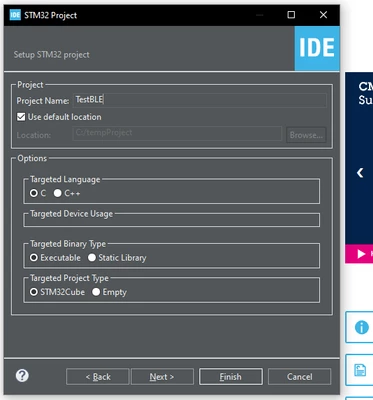Choose Executable binary type

point(34,258)
